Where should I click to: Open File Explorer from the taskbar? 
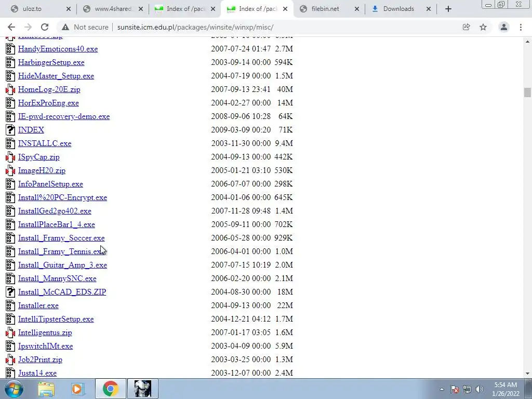[46, 389]
